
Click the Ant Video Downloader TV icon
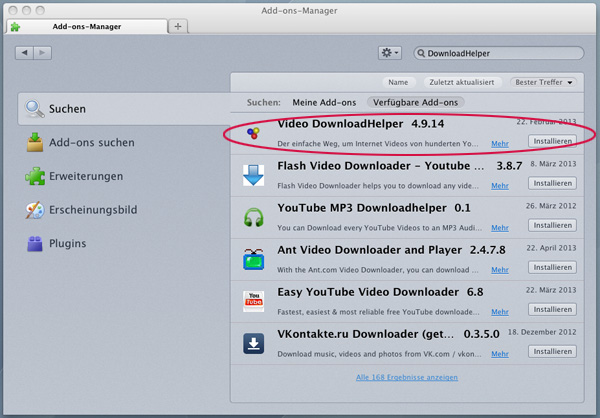coord(253,259)
